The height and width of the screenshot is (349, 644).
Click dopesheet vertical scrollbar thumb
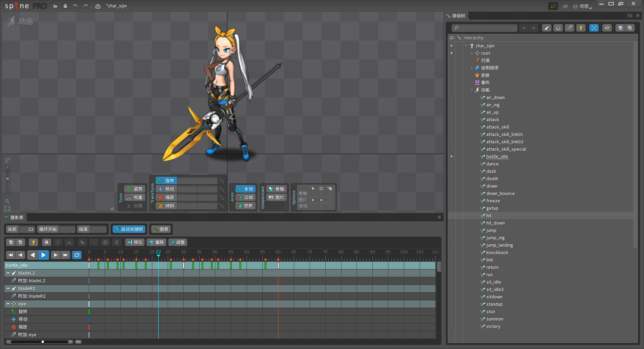click(x=439, y=267)
